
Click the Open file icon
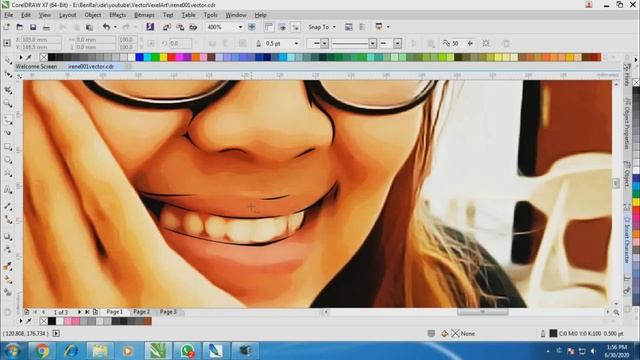20,27
